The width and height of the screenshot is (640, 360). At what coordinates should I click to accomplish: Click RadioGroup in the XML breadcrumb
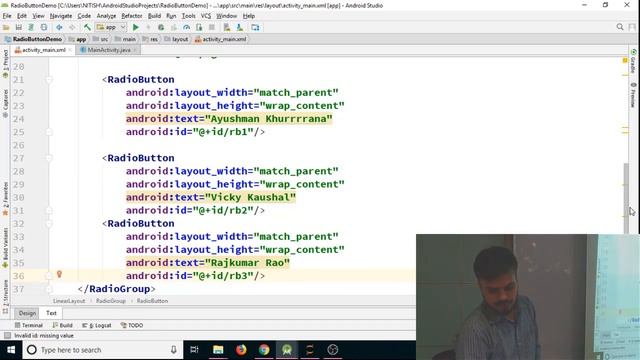(x=111, y=301)
